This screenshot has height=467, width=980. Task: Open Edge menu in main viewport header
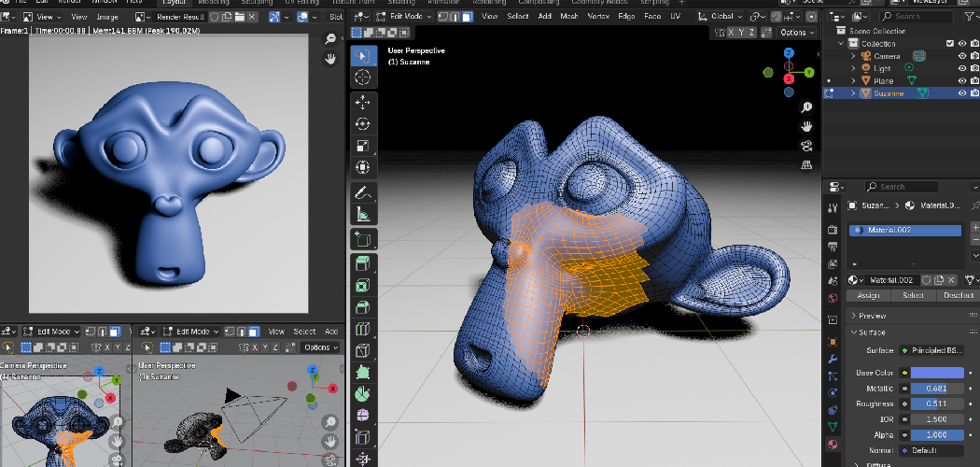(626, 16)
